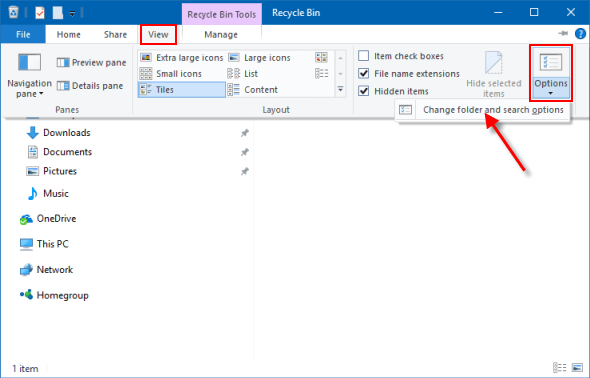Image resolution: width=590 pixels, height=378 pixels.
Task: Open the Help question mark icon
Action: tap(580, 34)
